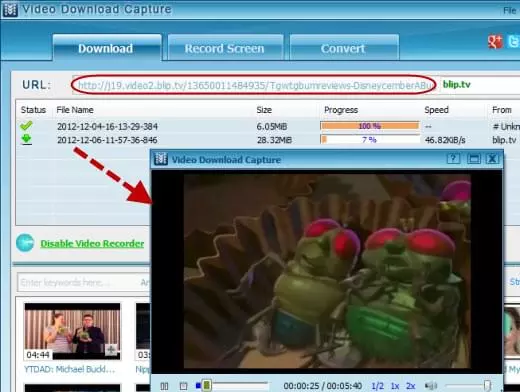Click the 100 % progress bar
Screen dimensions: 520x392
click(369, 126)
